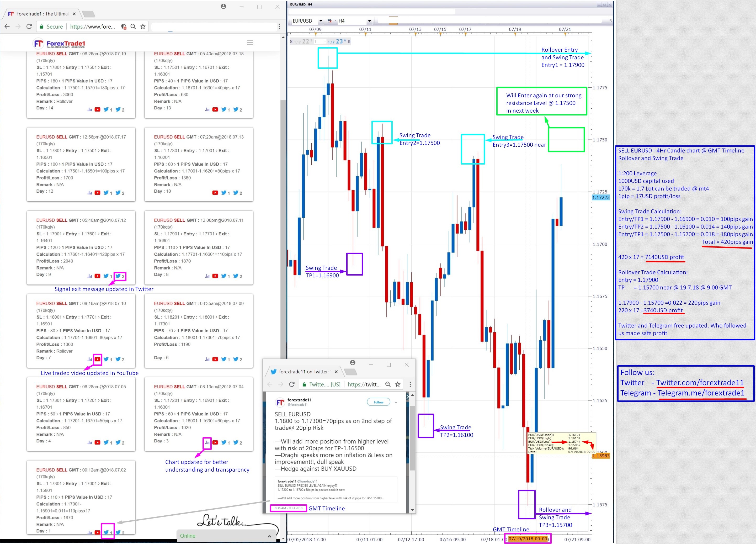Screen dimensions: 756x544
Task: Click the comparison icon between EUR/USD and H4
Action: coord(330,21)
